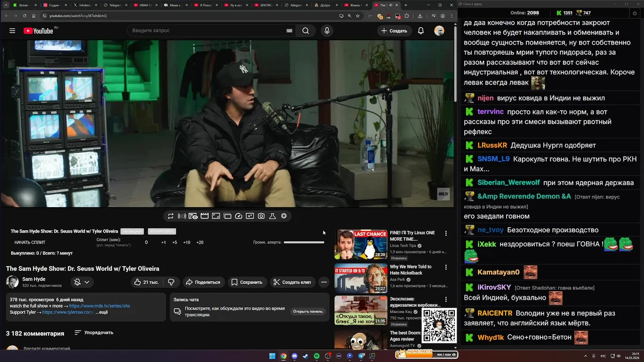Image resolution: width=644 pixels, height=362 pixels.
Task: Open the Nickelback video thumbnail
Action: click(x=361, y=278)
